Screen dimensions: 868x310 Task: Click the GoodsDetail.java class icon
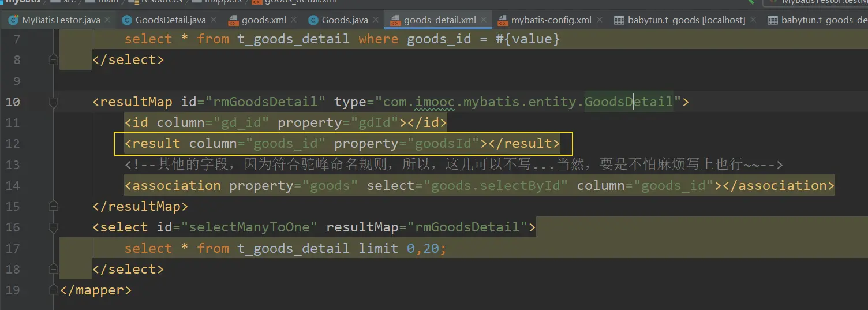click(126, 20)
